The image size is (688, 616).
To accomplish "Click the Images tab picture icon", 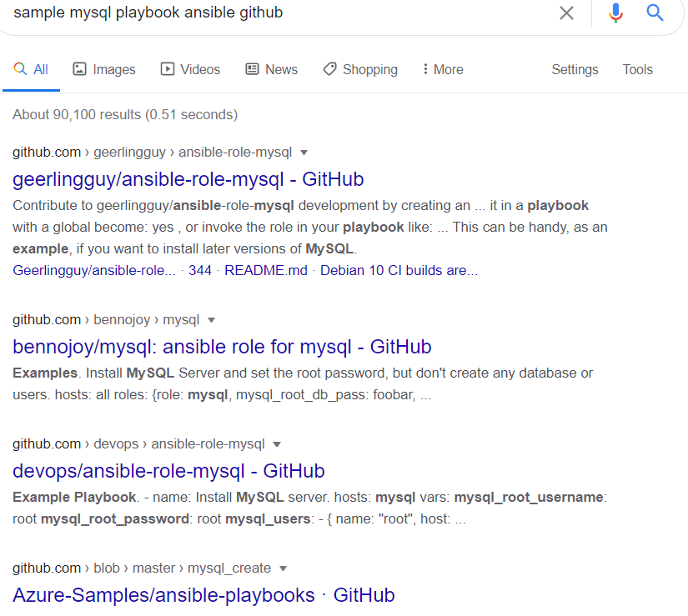I will [79, 69].
